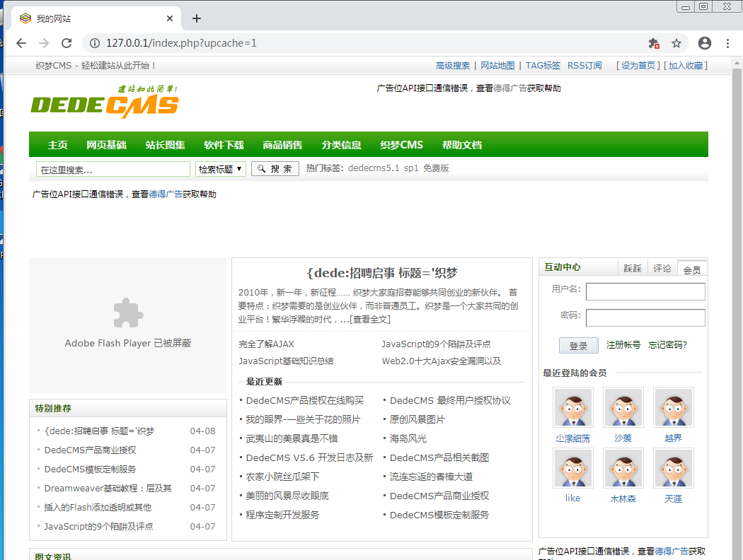Open member profile of 木林森

(623, 498)
